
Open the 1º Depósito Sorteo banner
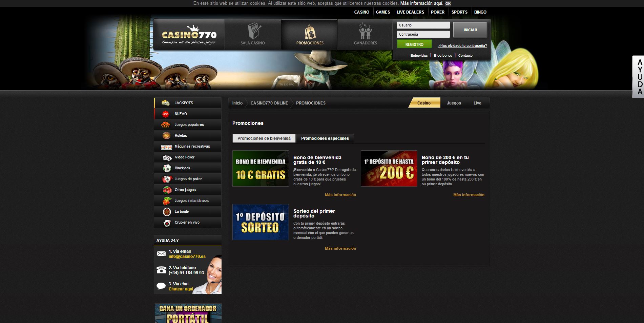tap(261, 222)
